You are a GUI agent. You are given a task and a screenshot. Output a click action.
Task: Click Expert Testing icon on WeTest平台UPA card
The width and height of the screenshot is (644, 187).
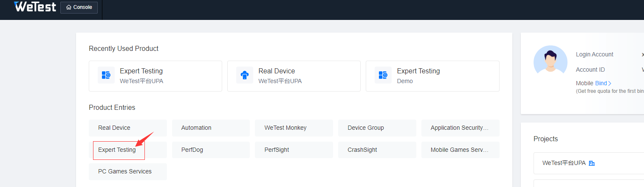[x=106, y=75]
